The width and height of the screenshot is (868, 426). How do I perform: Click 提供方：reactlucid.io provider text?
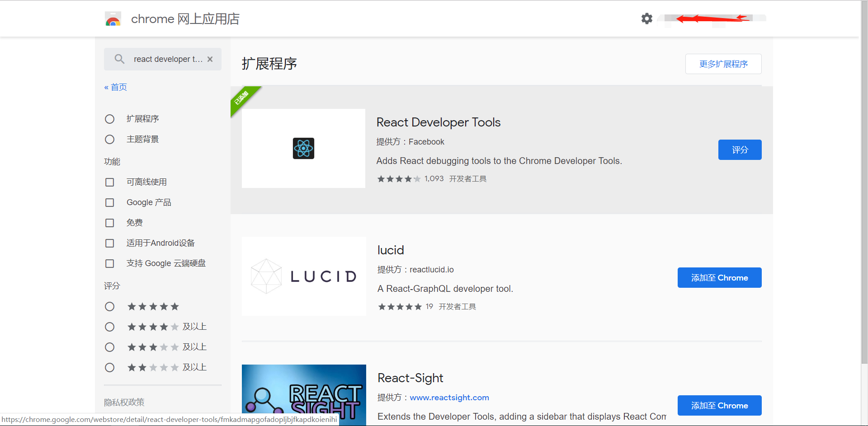pos(415,270)
